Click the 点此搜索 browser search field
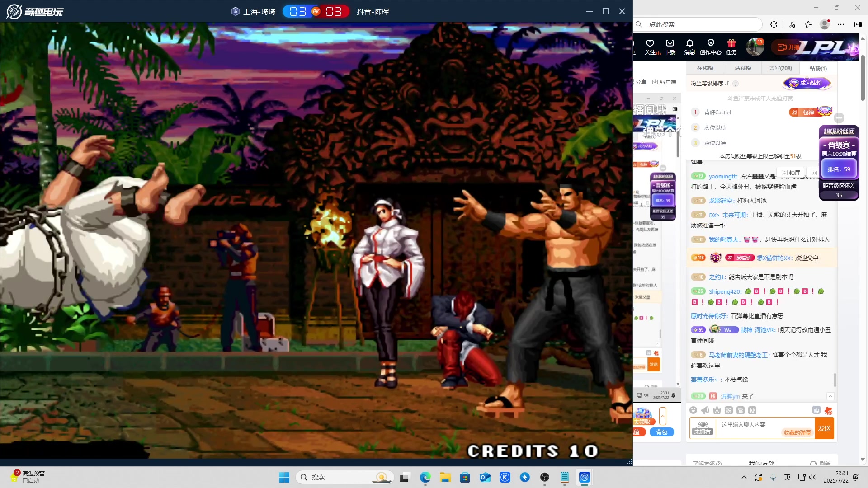Image resolution: width=868 pixels, height=488 pixels. tap(698, 24)
